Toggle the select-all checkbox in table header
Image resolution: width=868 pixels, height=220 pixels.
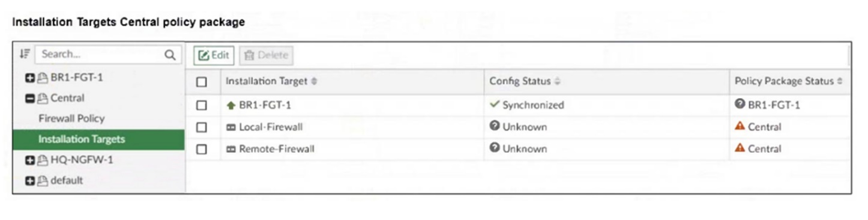[202, 82]
